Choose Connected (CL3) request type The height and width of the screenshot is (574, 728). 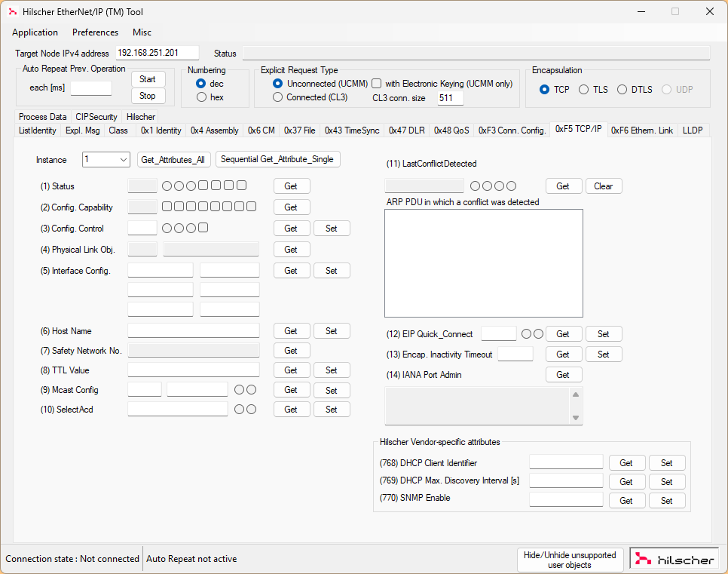[277, 97]
